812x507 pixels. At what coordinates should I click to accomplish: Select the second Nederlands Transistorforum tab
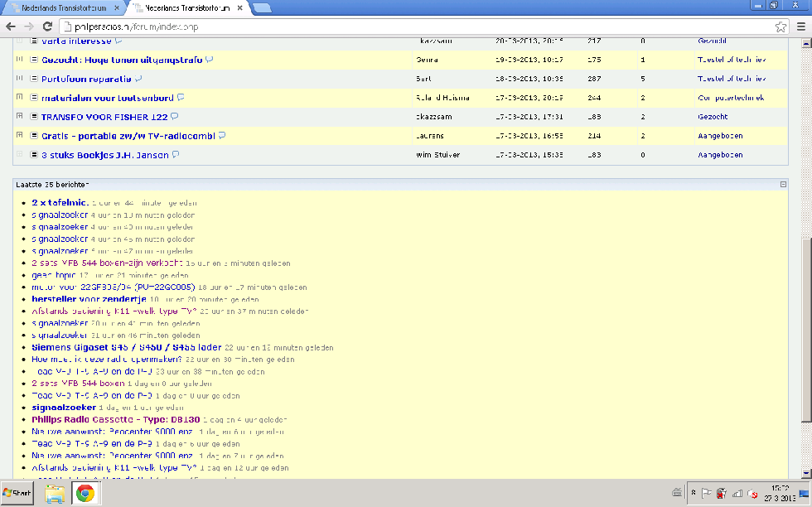[x=187, y=7]
